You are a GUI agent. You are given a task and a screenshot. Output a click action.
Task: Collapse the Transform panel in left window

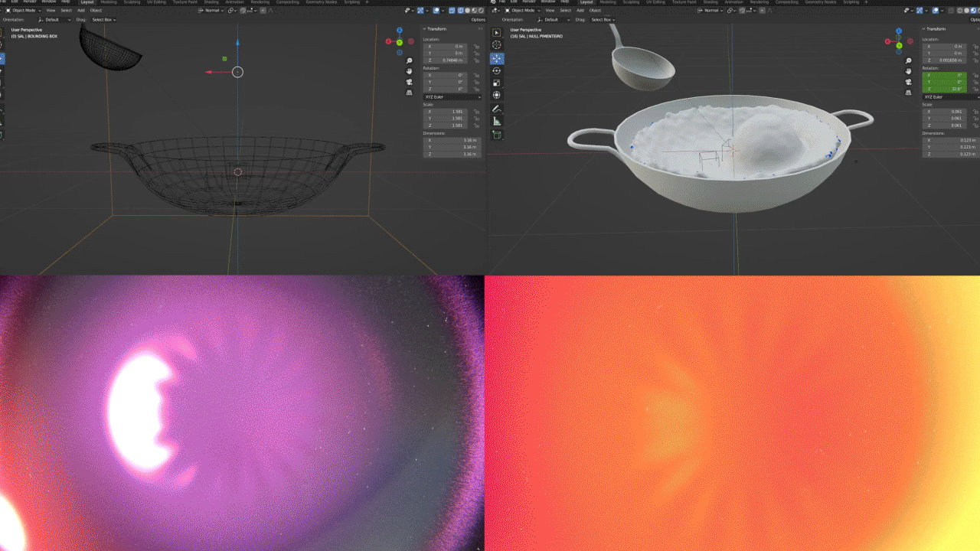pos(424,29)
